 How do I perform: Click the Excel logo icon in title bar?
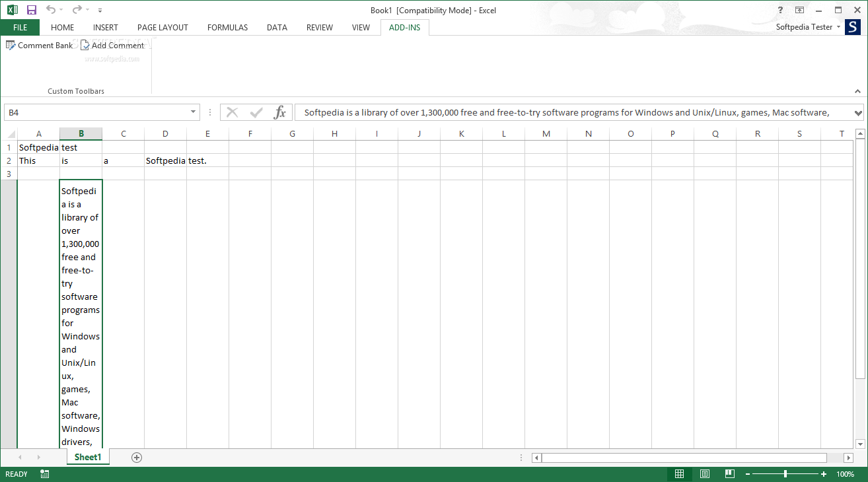12,10
